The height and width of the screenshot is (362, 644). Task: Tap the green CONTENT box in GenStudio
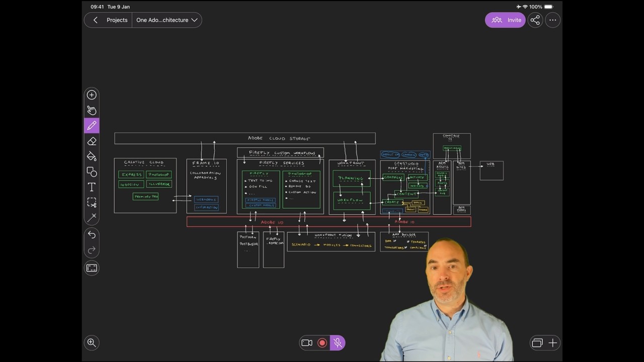click(407, 194)
